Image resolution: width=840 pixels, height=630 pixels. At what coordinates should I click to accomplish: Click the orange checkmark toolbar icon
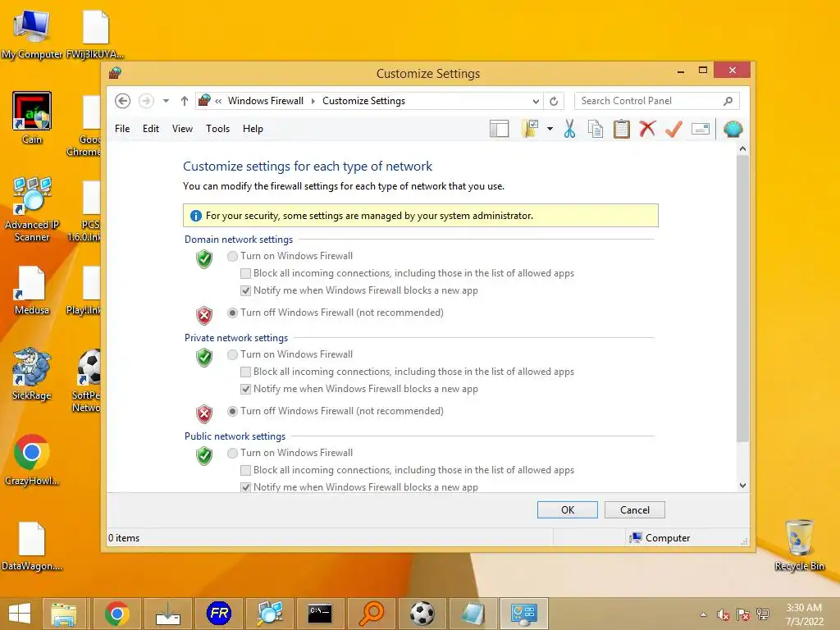click(674, 129)
